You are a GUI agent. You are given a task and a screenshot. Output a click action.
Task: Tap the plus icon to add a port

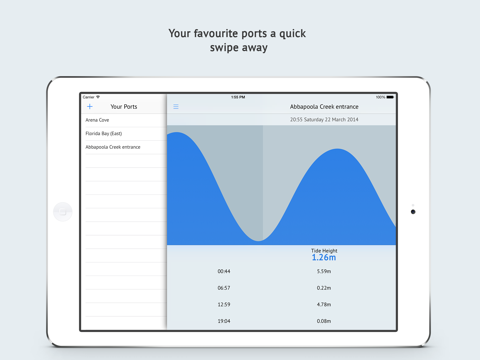coord(90,107)
